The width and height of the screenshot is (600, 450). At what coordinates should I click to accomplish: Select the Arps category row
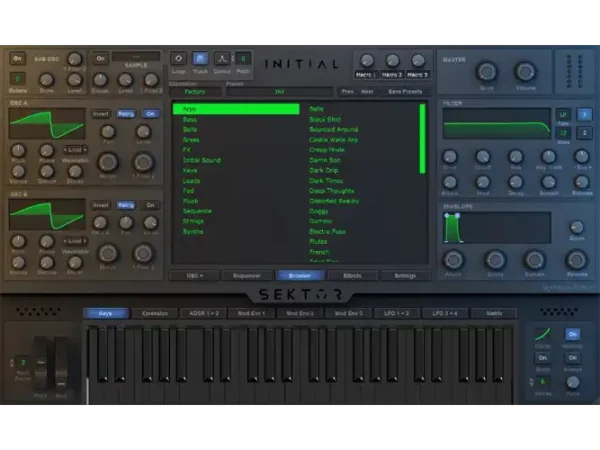(x=236, y=109)
